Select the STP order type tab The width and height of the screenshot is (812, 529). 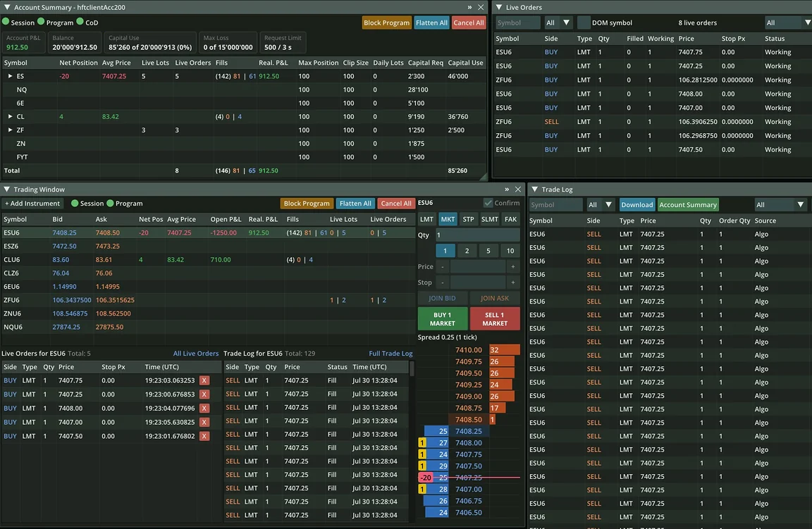468,219
